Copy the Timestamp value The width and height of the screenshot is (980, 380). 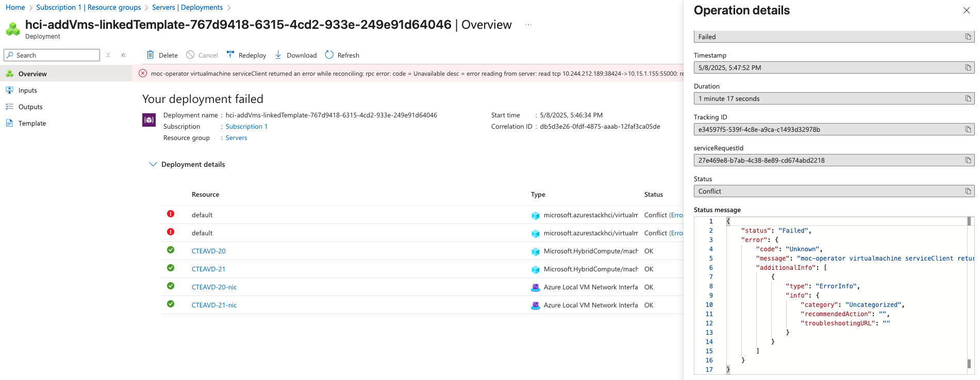tap(968, 67)
